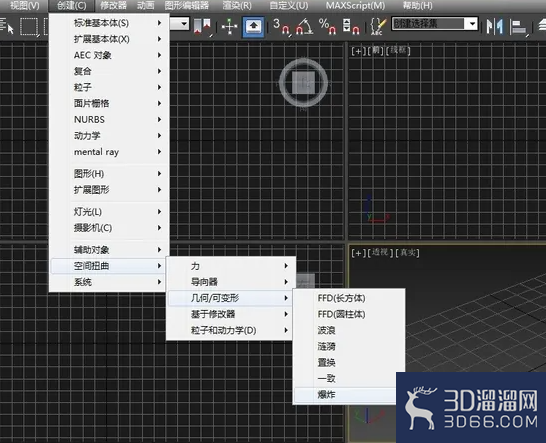Click the [透视] perspective view label
This screenshot has height=443, width=546.
point(380,252)
